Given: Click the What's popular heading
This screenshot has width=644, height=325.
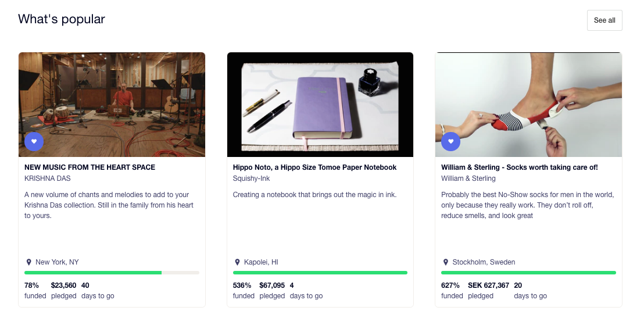Looking at the screenshot, I should click(x=62, y=19).
